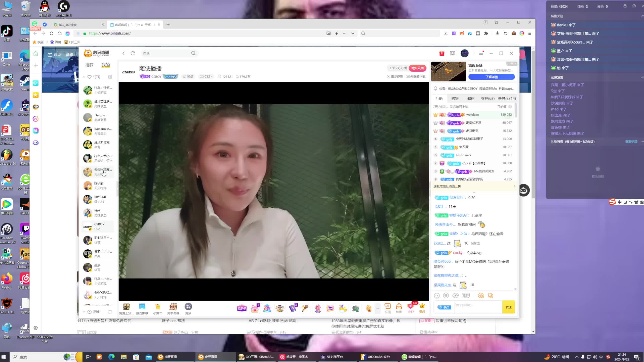Viewport: 644px width, 362px height.
Task: Open the subscription grid view icon
Action: point(110,77)
